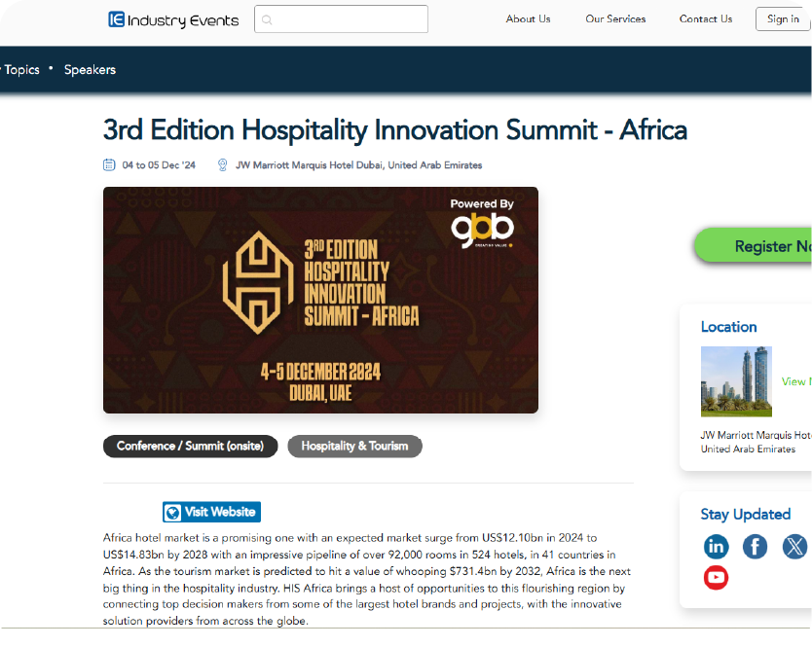Screen dimensions: 812x647
Task: Open the LinkedIn social icon
Action: click(716, 547)
